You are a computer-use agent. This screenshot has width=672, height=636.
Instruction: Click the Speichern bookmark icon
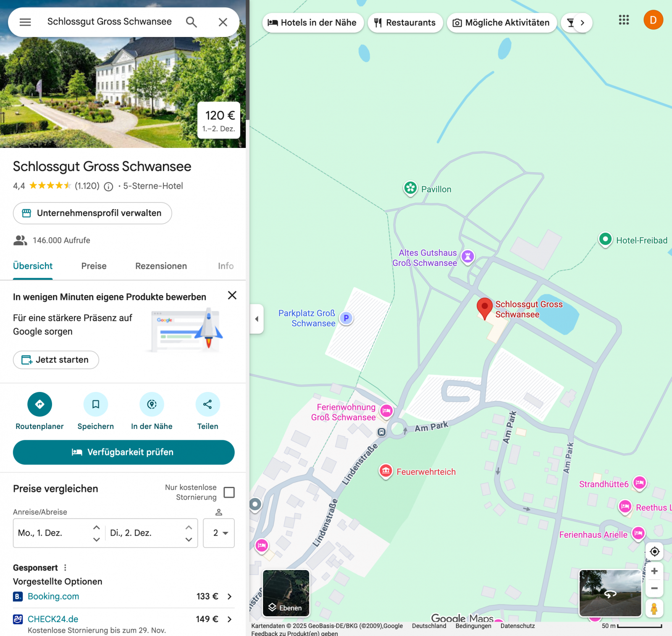click(96, 404)
